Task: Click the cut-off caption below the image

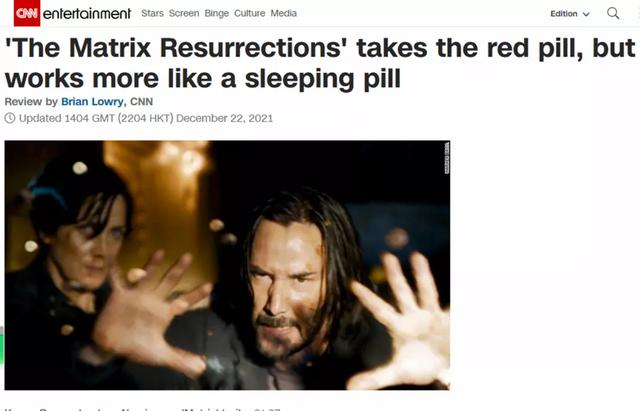Action: click(143, 409)
